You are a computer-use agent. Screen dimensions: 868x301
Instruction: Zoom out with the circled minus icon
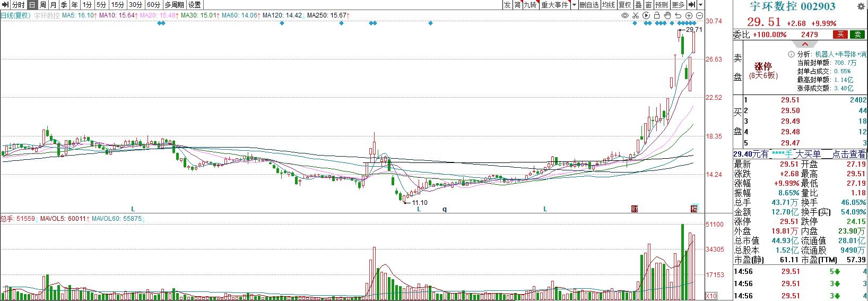click(x=700, y=15)
